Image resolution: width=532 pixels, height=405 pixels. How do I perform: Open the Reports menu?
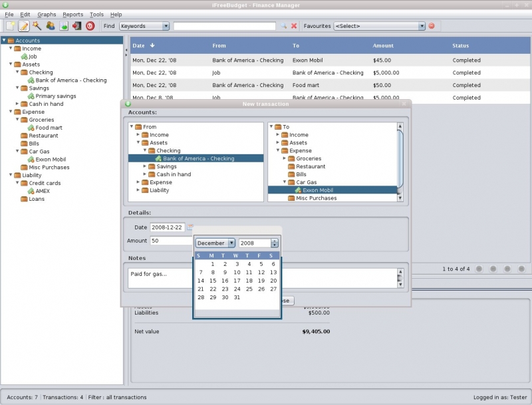point(73,14)
